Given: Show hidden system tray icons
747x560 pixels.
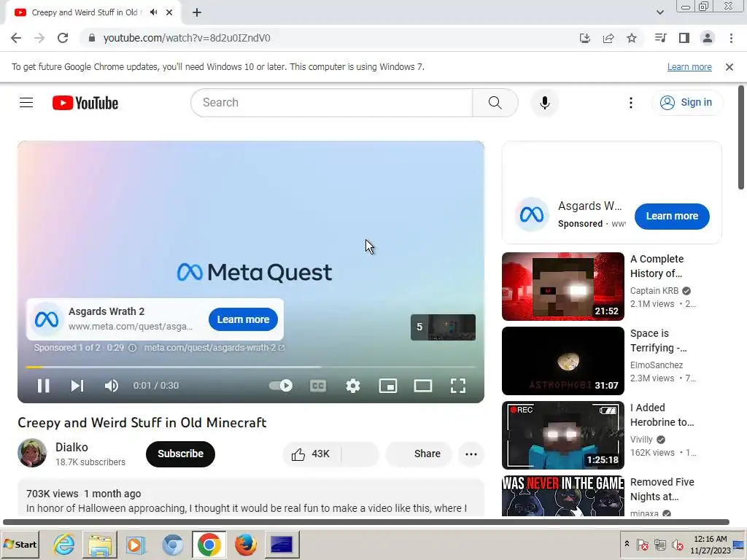Looking at the screenshot, I should [x=627, y=543].
